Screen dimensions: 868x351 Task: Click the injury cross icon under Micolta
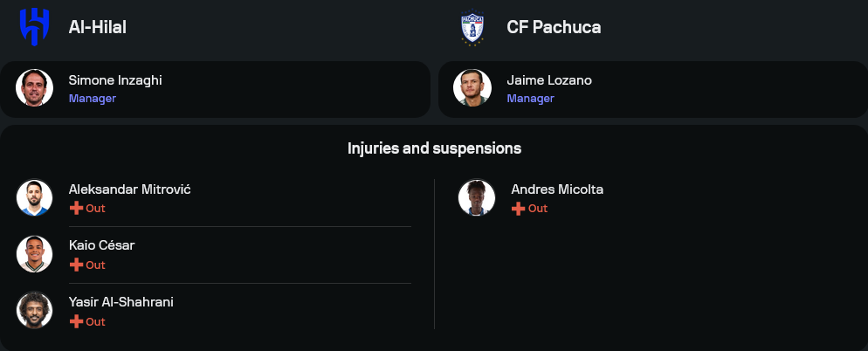[518, 208]
